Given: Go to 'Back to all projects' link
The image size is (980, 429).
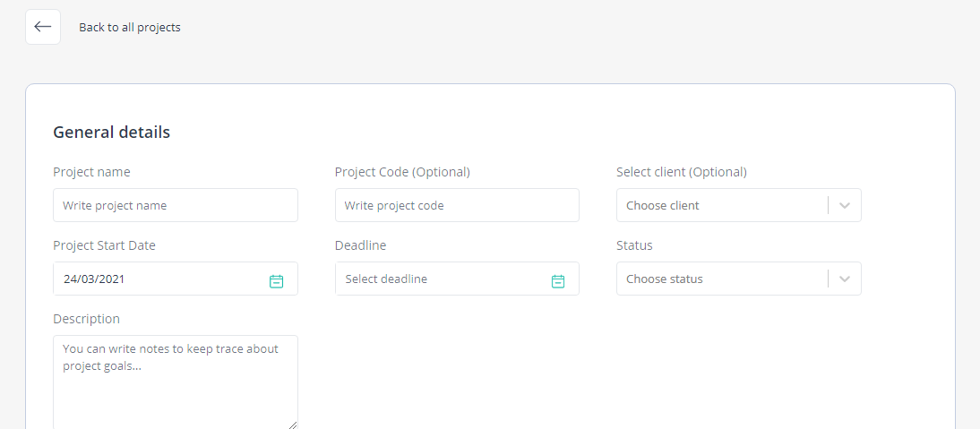Looking at the screenshot, I should pyautogui.click(x=129, y=28).
